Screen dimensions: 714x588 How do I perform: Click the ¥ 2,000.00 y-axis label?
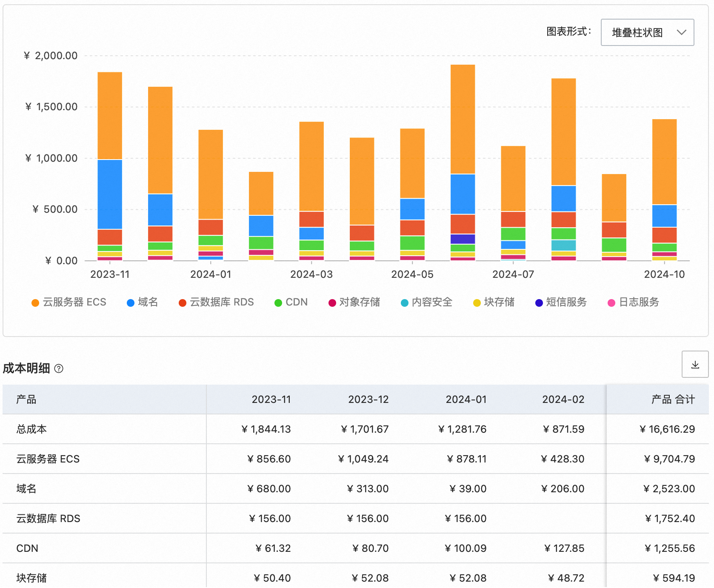51,56
